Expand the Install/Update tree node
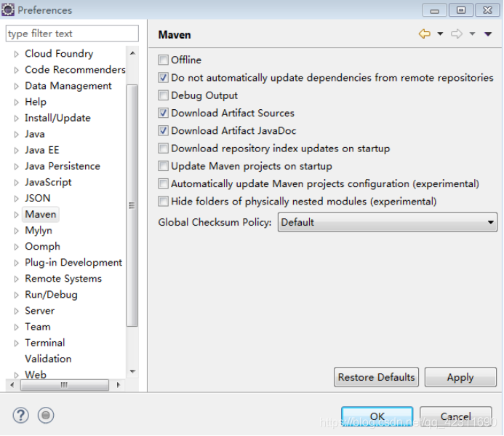Screen dimensions: 504x436 [17, 119]
